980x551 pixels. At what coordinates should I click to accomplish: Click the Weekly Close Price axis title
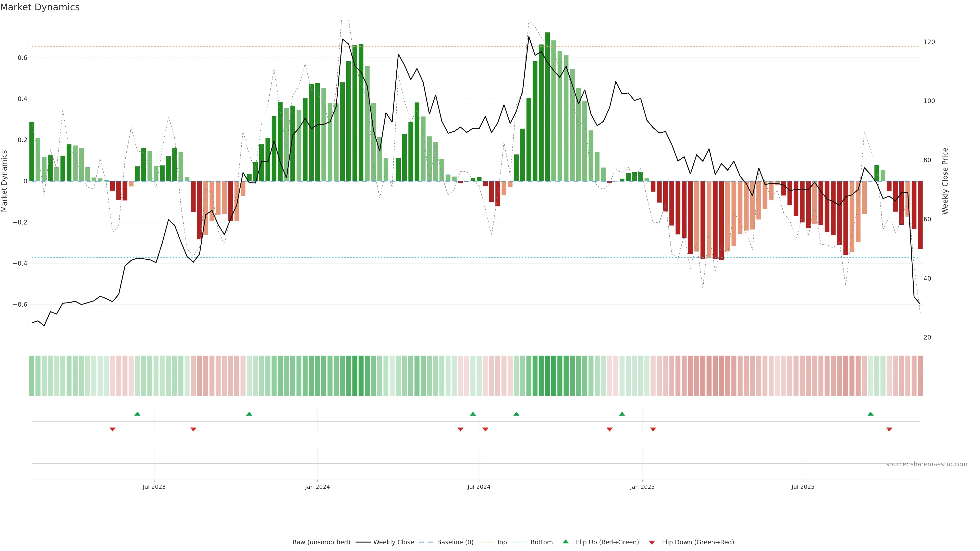coord(945,181)
